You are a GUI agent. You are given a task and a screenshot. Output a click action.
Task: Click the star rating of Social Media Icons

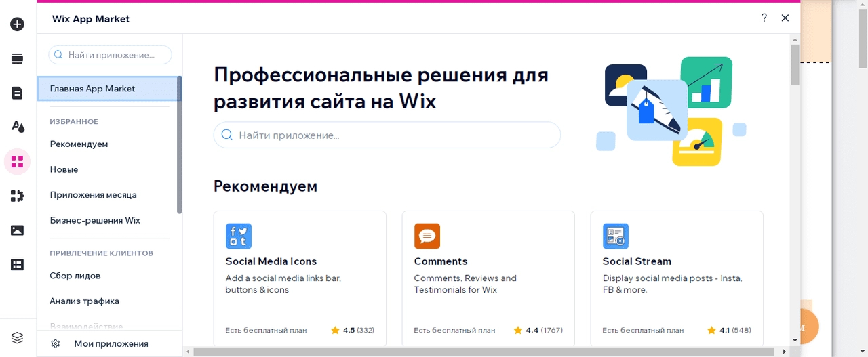(352, 330)
